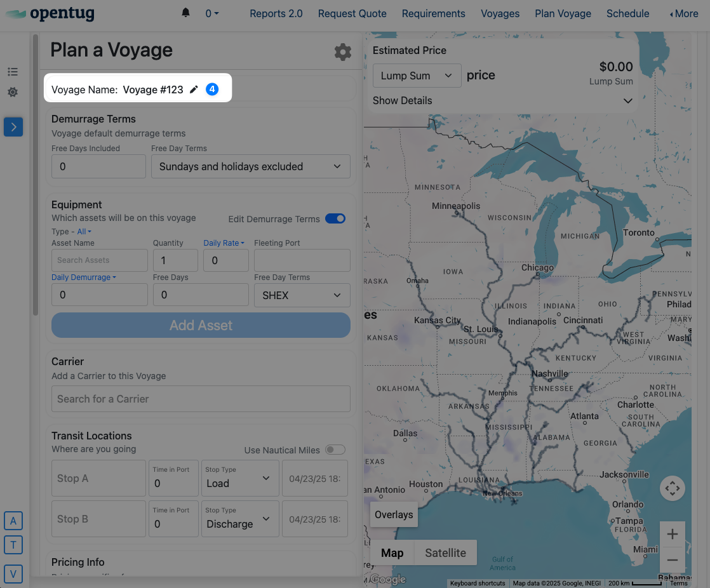The width and height of the screenshot is (710, 588).
Task: Click the pencil icon to edit voyage name
Action: pyautogui.click(x=194, y=90)
